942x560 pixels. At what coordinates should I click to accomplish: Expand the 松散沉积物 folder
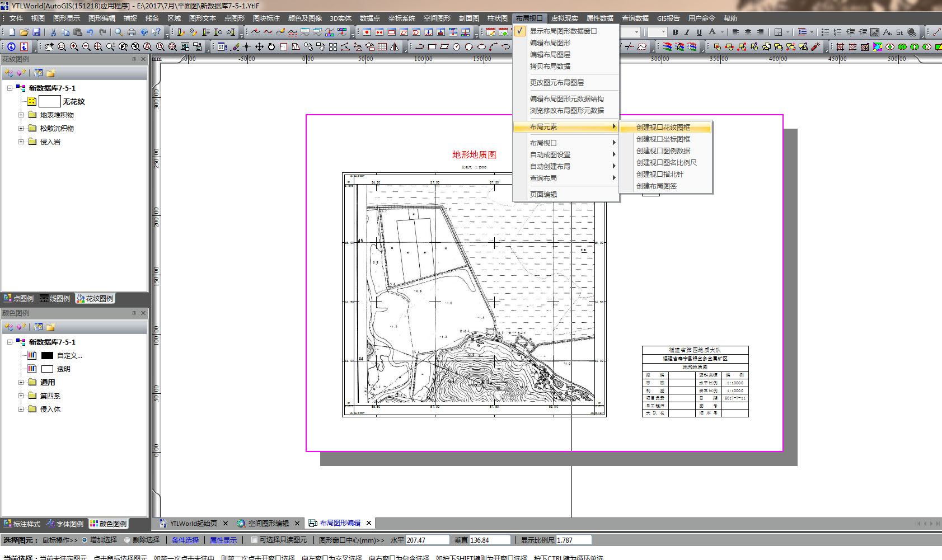(21, 129)
